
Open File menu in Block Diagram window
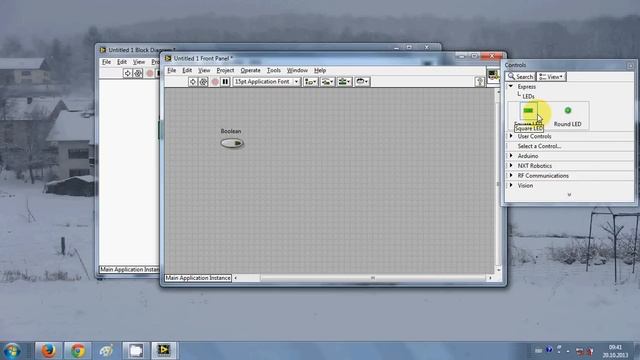coord(106,62)
